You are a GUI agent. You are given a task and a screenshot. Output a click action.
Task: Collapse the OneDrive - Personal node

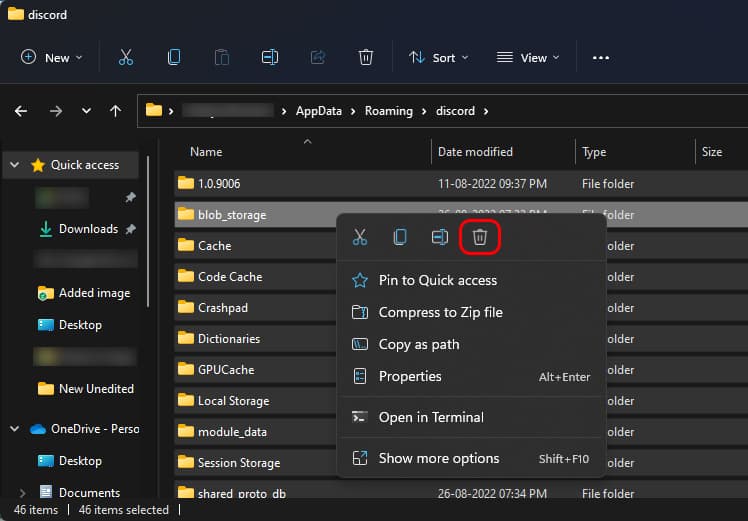click(x=15, y=429)
